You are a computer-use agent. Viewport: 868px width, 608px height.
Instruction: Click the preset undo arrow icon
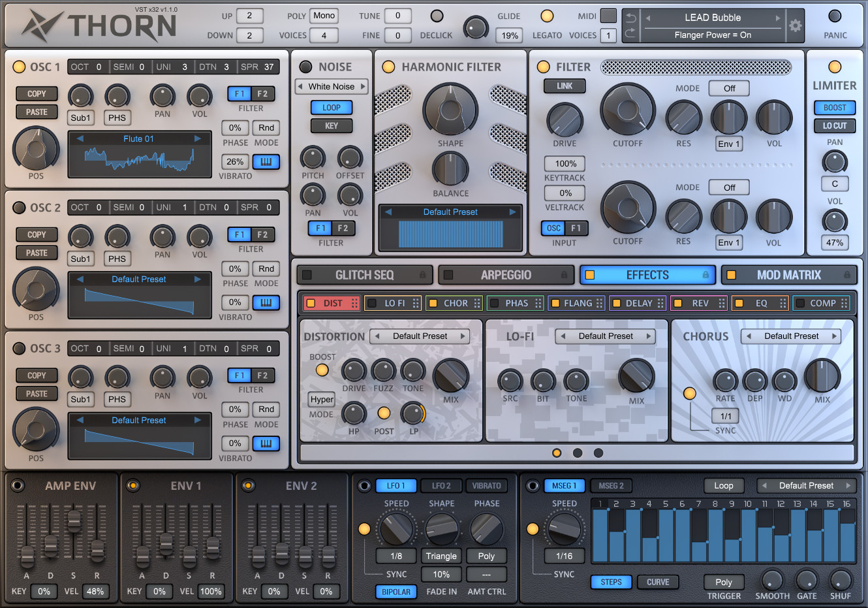630,18
